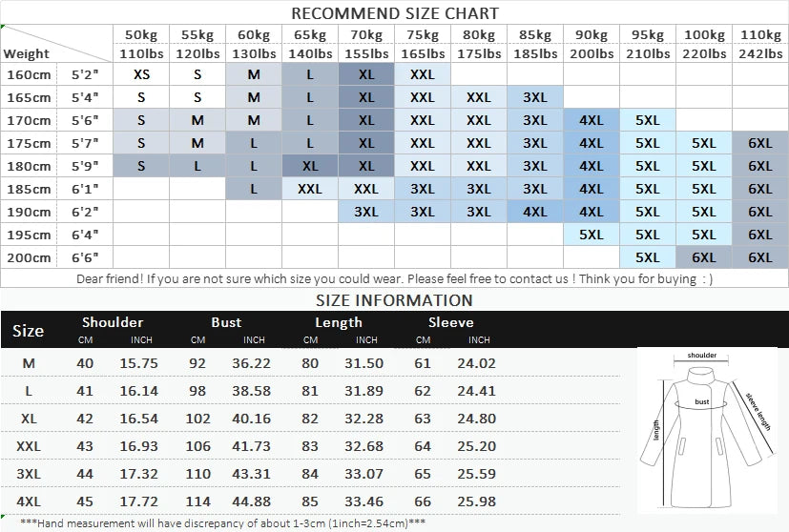Click the hand measurement discrepancy note
This screenshot has width=789, height=532.
(x=223, y=523)
